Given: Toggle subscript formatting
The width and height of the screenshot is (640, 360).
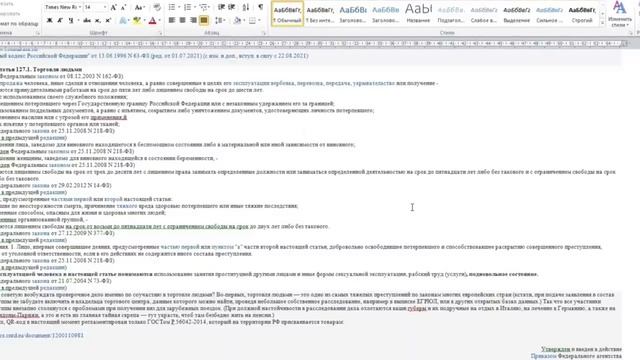Looking at the screenshot, I should tap(98, 20).
